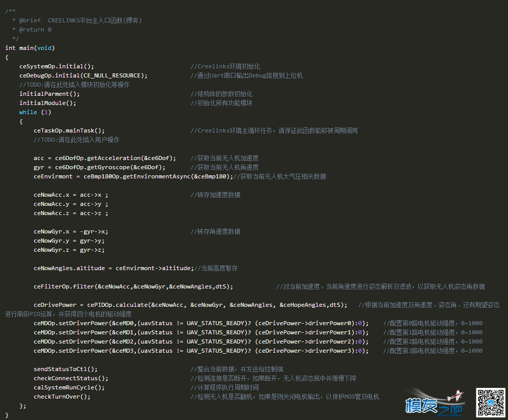This screenshot has height=420, width=508.
Task: Click the 'ceNowAcc.z = acc->z ;' line
Action: pos(71,213)
